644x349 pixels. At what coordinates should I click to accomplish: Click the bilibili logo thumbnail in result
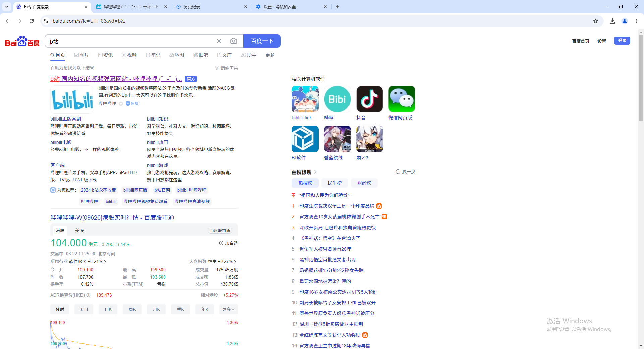72,99
